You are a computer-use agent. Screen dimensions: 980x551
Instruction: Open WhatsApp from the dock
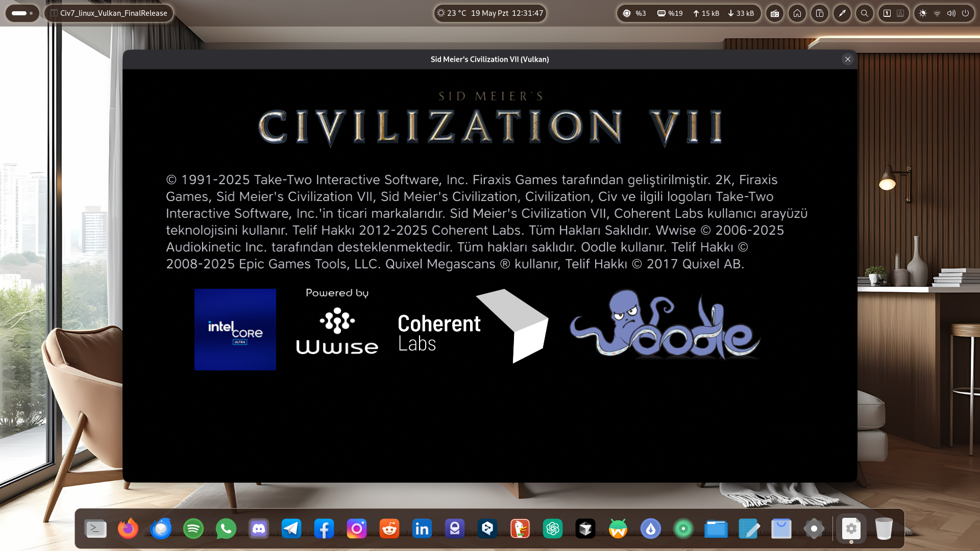(x=226, y=529)
